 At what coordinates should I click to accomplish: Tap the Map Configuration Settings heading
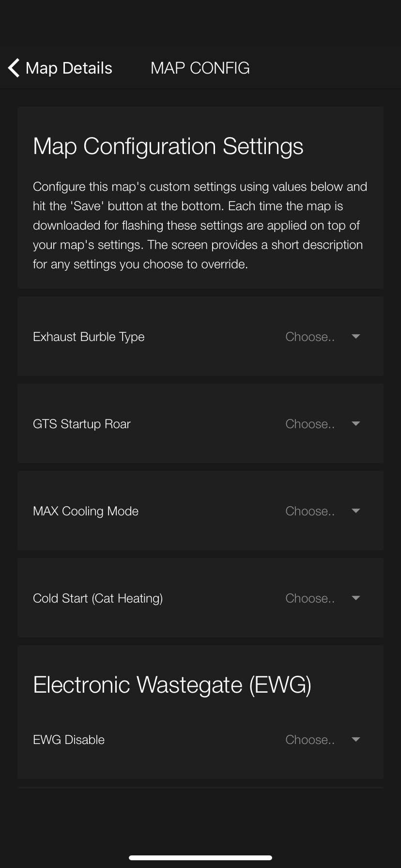tap(168, 147)
